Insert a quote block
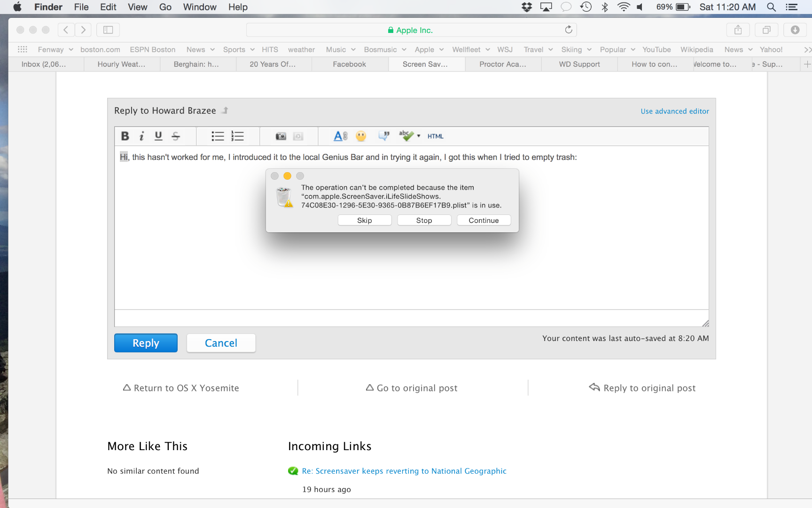Screen dimensions: 812x508 [x=384, y=136]
